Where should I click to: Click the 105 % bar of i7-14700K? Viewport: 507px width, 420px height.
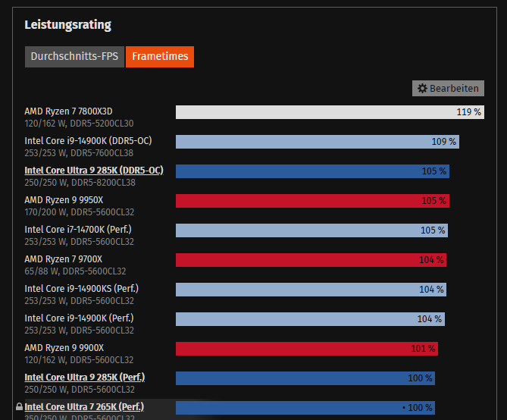point(311,230)
